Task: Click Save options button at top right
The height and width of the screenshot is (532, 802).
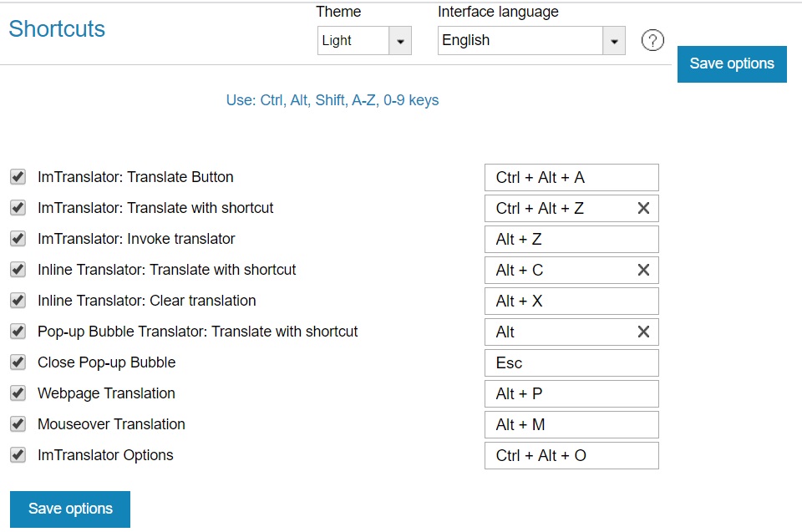Action: pyautogui.click(x=732, y=64)
